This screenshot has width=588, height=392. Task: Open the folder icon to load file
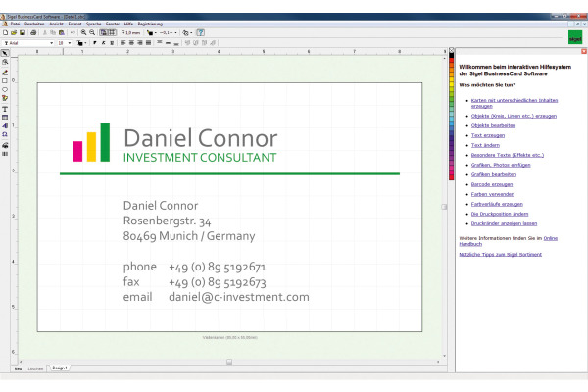pyautogui.click(x=13, y=32)
